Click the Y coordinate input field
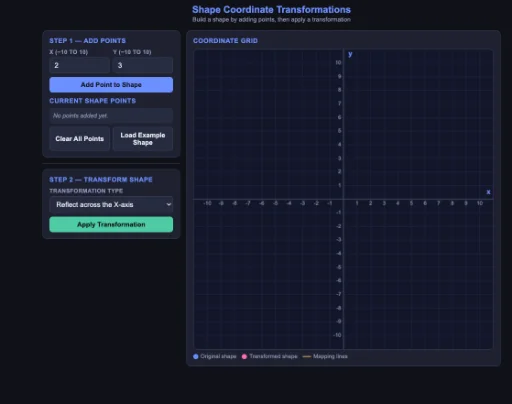Screen dimensions: 512x404 (143, 65)
